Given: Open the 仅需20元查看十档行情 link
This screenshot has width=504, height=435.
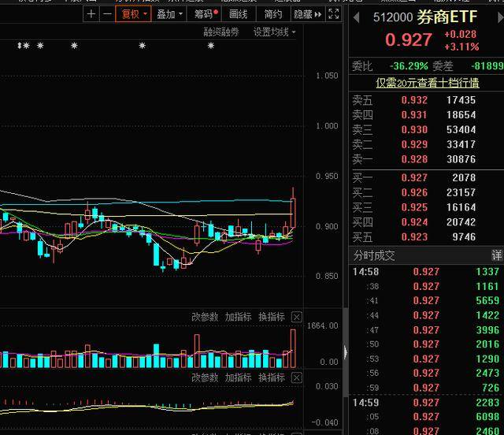Looking at the screenshot, I should coord(428,84).
